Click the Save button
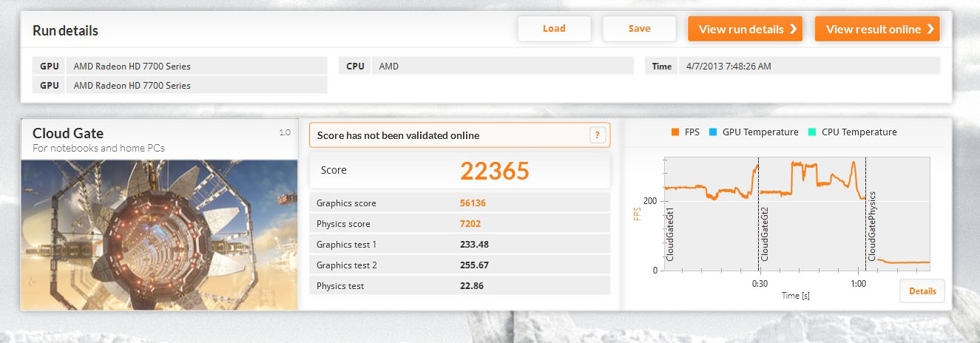This screenshot has width=980, height=343. [x=639, y=29]
